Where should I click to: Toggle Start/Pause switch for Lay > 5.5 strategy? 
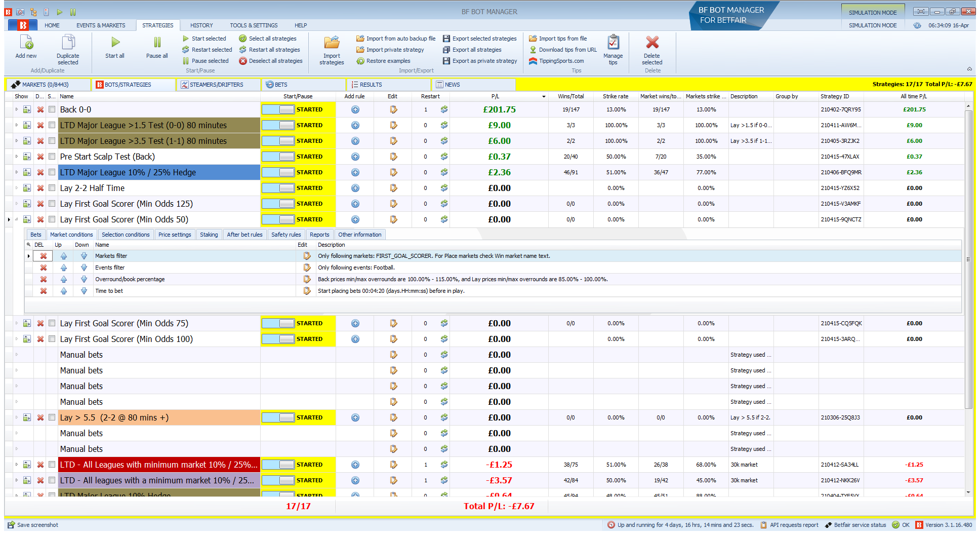tap(278, 417)
